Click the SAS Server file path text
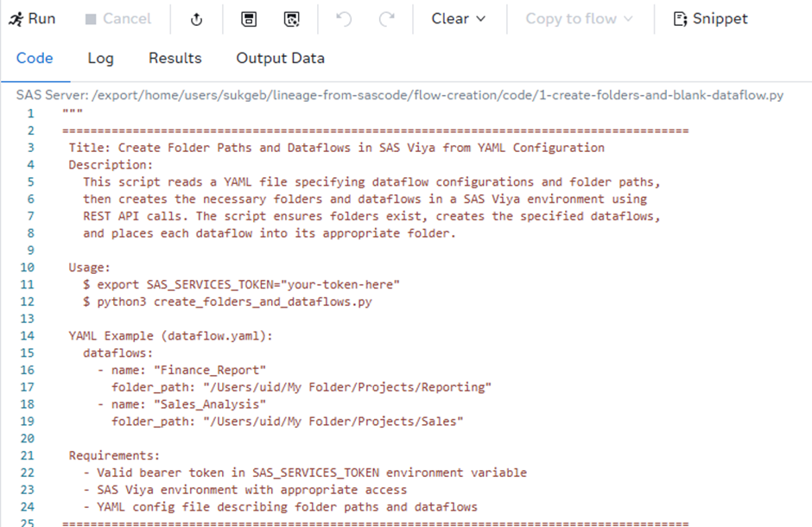 click(400, 95)
